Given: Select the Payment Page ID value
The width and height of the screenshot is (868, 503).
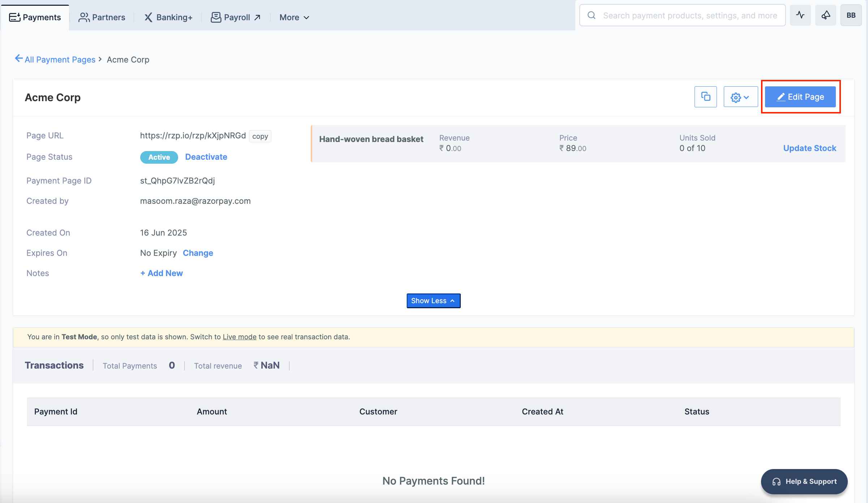Looking at the screenshot, I should pos(177,181).
